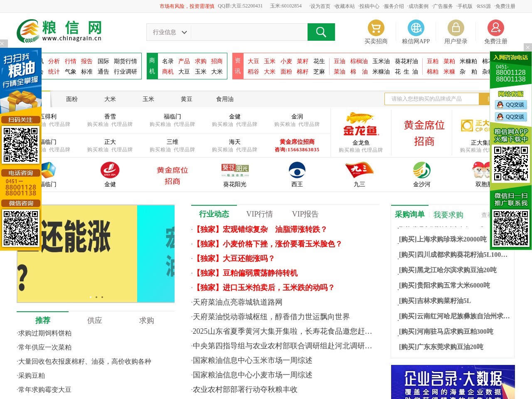532x399 pixels.
Task: Switch to the 食用油 category tab
Action: pyautogui.click(x=225, y=99)
